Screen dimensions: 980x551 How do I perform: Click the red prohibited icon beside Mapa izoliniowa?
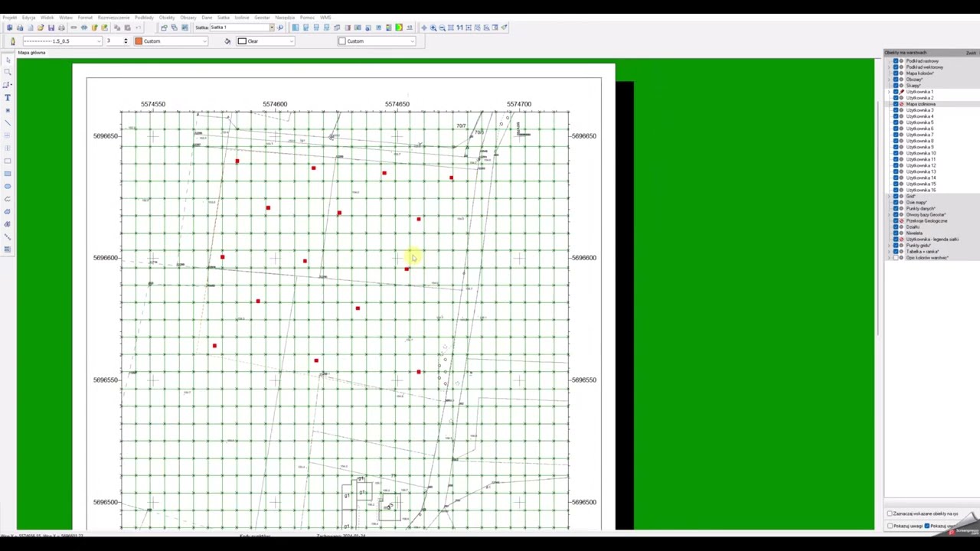coord(901,104)
